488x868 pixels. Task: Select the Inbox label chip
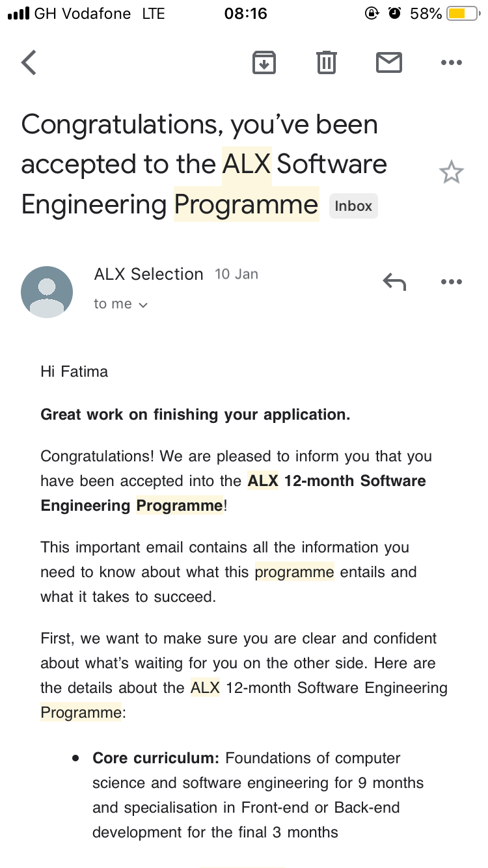[353, 206]
